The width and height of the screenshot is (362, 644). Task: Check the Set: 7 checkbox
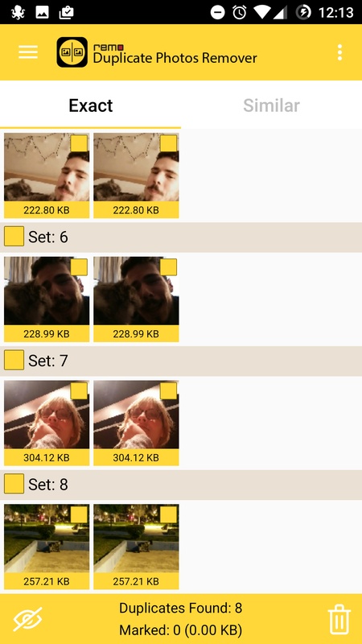(x=14, y=360)
